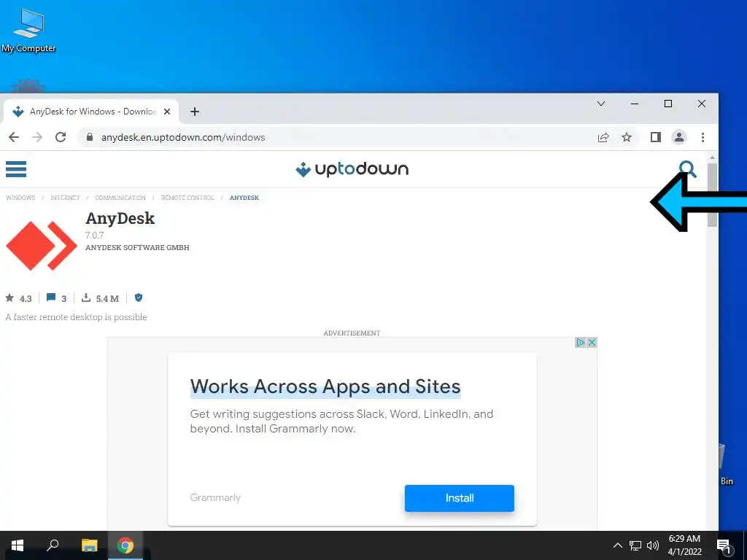Click the WINDOWS breadcrumb link
The height and width of the screenshot is (560, 747).
click(x=20, y=198)
